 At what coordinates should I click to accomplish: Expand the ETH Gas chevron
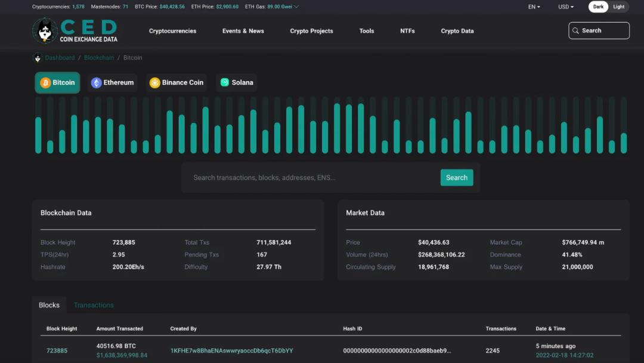pyautogui.click(x=296, y=7)
